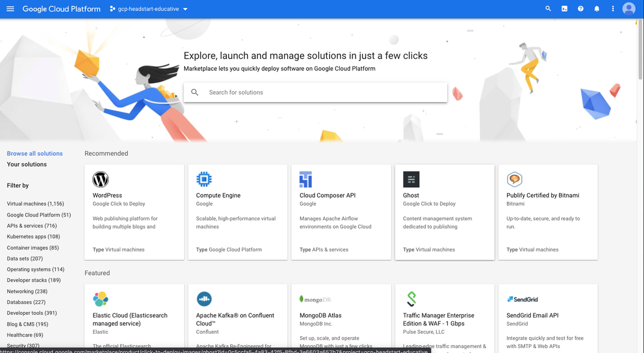Filter by Healthcare (69)
The image size is (644, 353).
coord(25,335)
